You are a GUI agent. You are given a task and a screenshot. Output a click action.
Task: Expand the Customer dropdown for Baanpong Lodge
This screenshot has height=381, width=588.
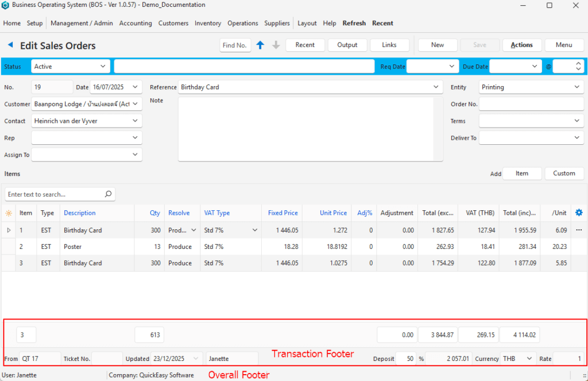[136, 104]
